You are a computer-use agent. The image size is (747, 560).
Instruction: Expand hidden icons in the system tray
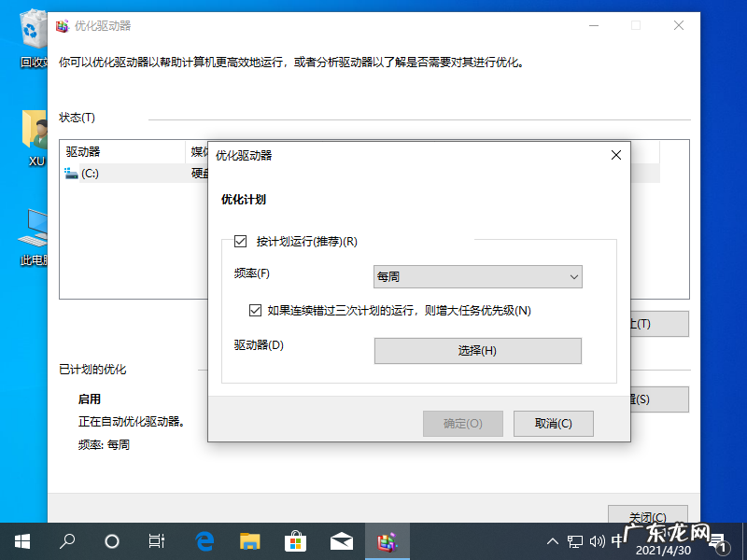tap(553, 540)
